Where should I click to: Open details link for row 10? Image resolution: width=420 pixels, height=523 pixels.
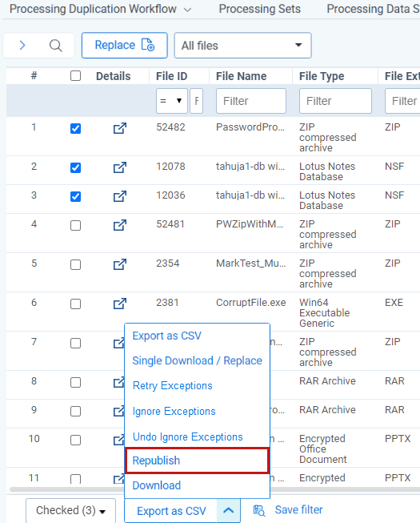[118, 440]
